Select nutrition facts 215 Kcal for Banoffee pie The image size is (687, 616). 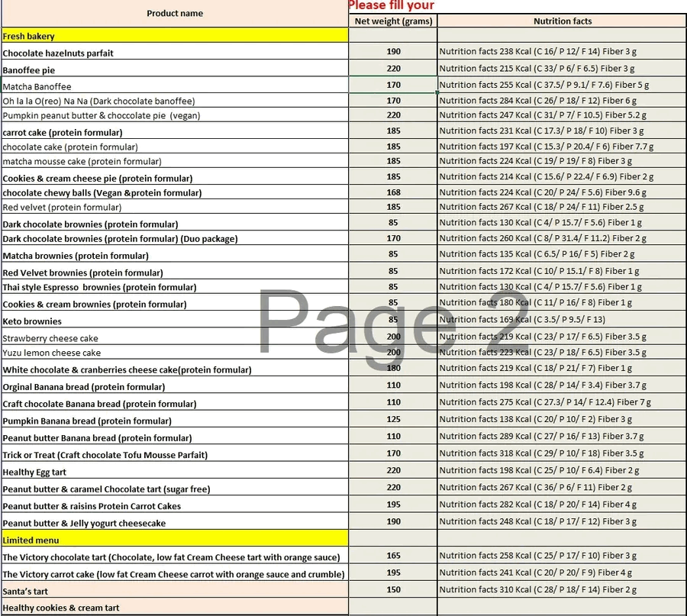pyautogui.click(x=562, y=69)
